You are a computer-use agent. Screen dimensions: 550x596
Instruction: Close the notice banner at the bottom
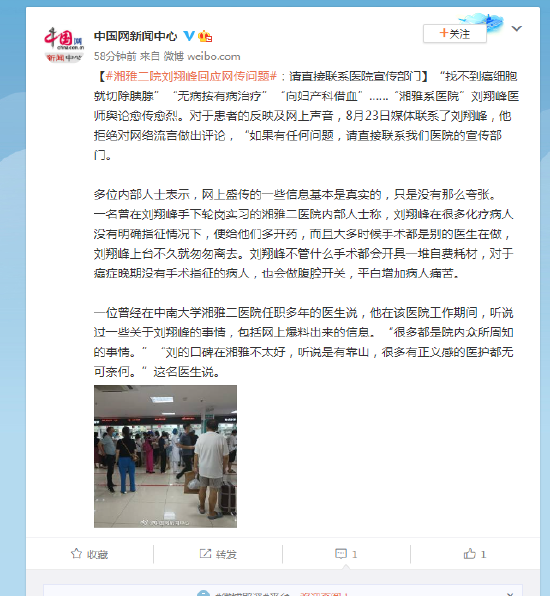[510, 594]
